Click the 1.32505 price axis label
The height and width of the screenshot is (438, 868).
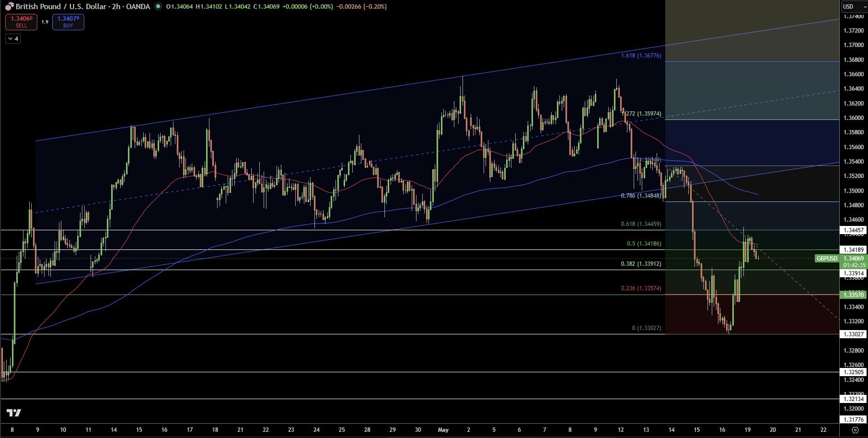[854, 372]
